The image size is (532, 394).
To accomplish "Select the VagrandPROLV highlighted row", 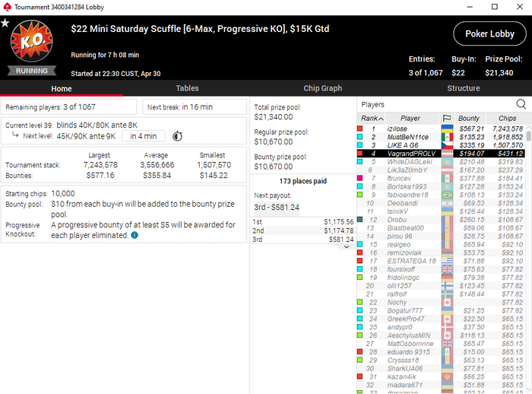I will pos(440,154).
